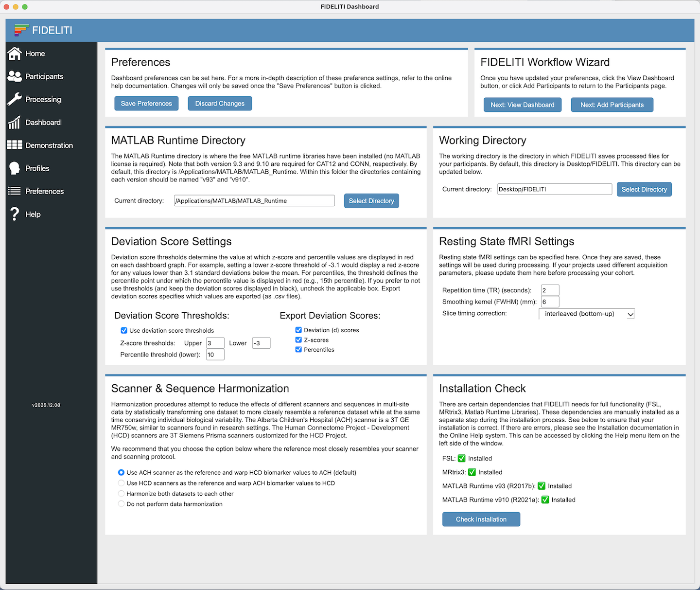Click the Profiles head icon
The image size is (700, 590).
[x=15, y=168]
